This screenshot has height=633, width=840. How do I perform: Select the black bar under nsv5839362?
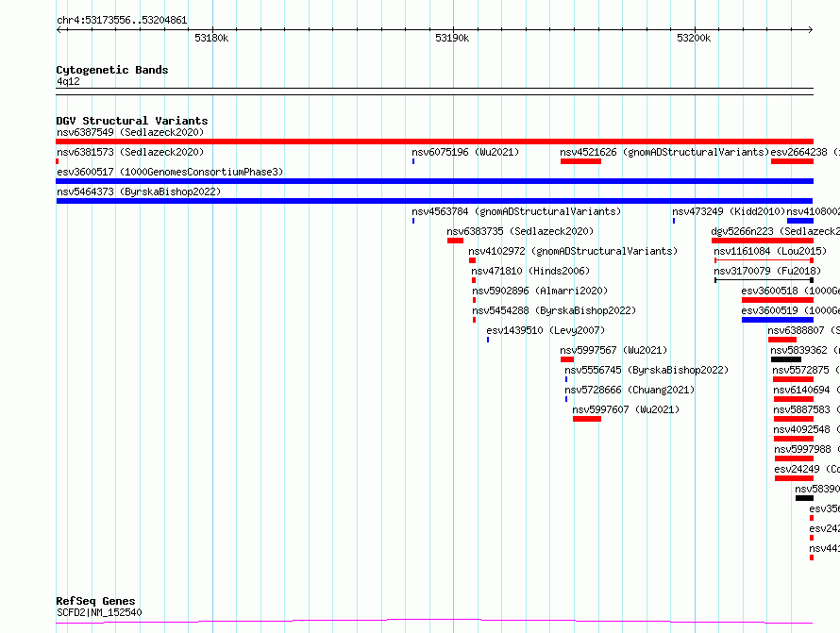click(786, 359)
